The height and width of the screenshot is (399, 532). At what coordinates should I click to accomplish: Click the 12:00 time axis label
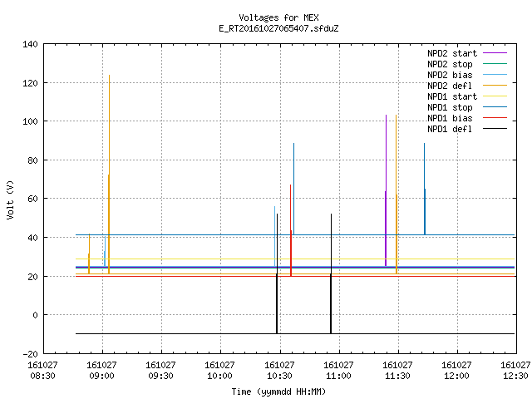pyautogui.click(x=456, y=377)
